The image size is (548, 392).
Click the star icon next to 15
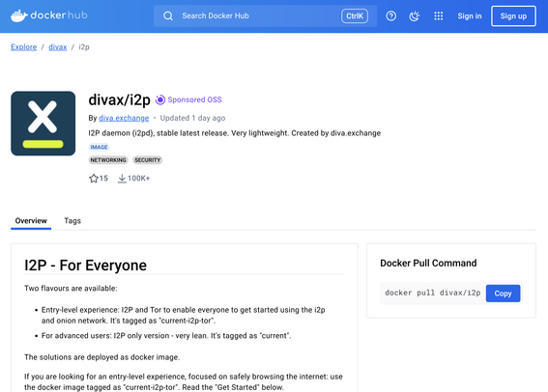94,179
